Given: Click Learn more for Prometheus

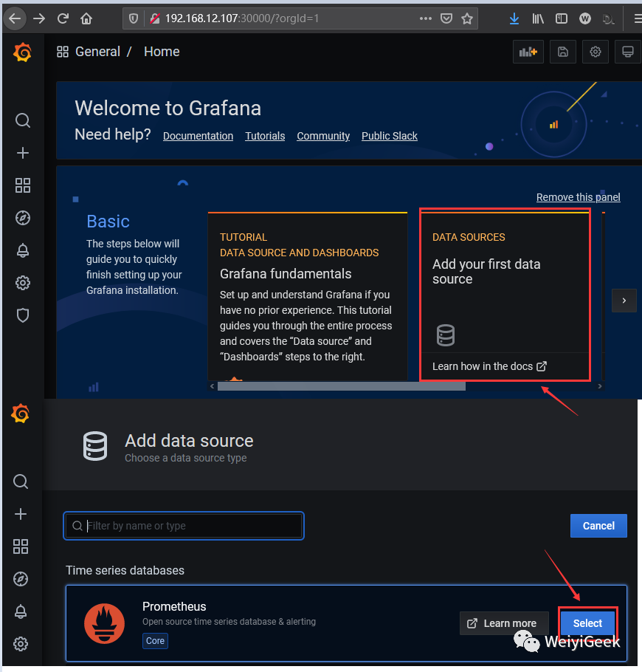Looking at the screenshot, I should 504,623.
